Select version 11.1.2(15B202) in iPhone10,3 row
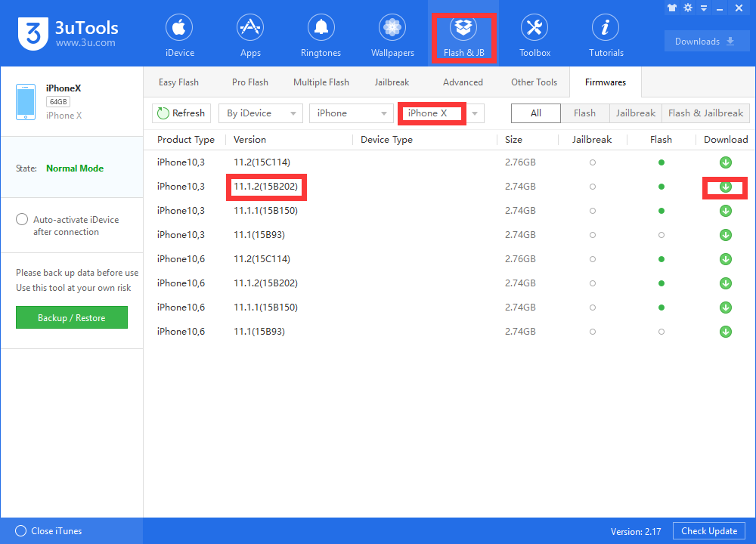This screenshot has width=756, height=544. coord(265,187)
